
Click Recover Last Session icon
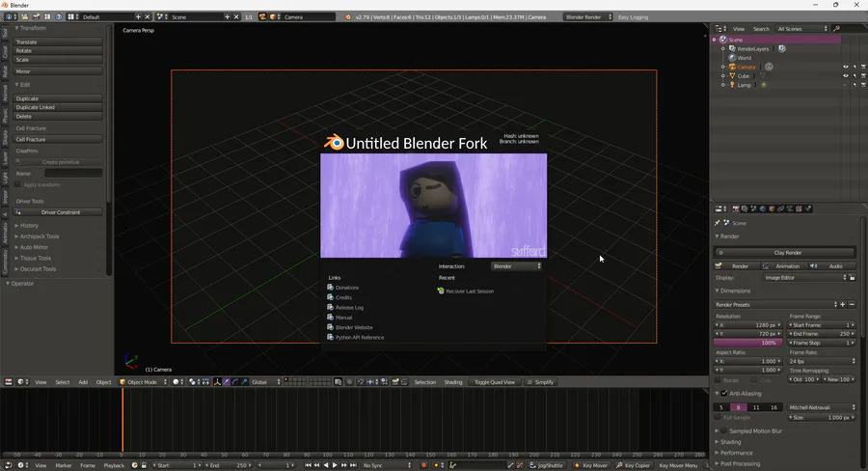coord(441,291)
